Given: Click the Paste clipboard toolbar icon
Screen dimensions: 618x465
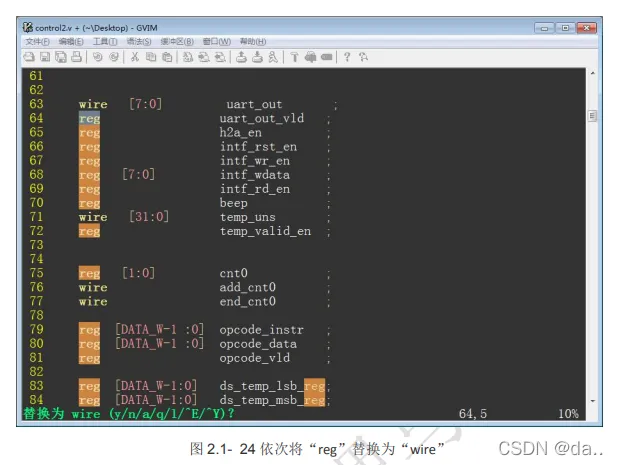Looking at the screenshot, I should click(167, 57).
